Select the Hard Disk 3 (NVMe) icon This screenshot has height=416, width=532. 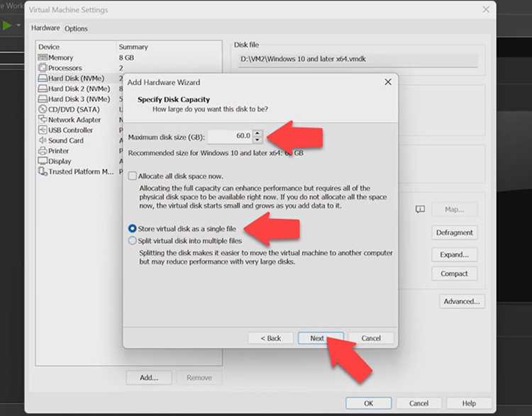[43, 99]
